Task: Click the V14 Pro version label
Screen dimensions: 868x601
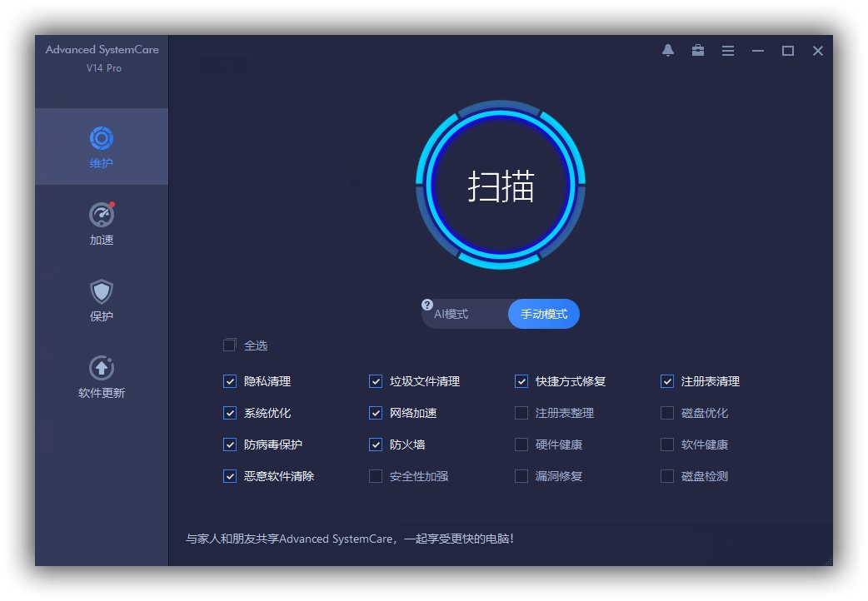Action: click(x=103, y=68)
